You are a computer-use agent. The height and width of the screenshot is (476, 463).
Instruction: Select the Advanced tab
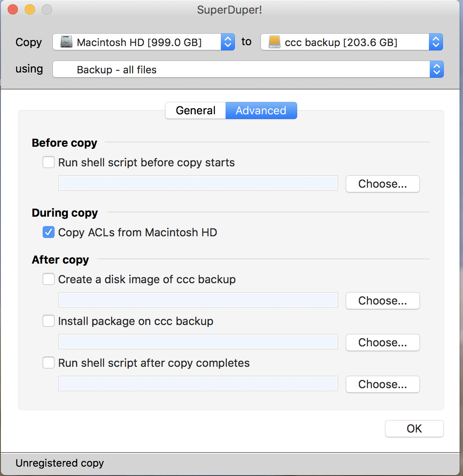[x=261, y=110]
